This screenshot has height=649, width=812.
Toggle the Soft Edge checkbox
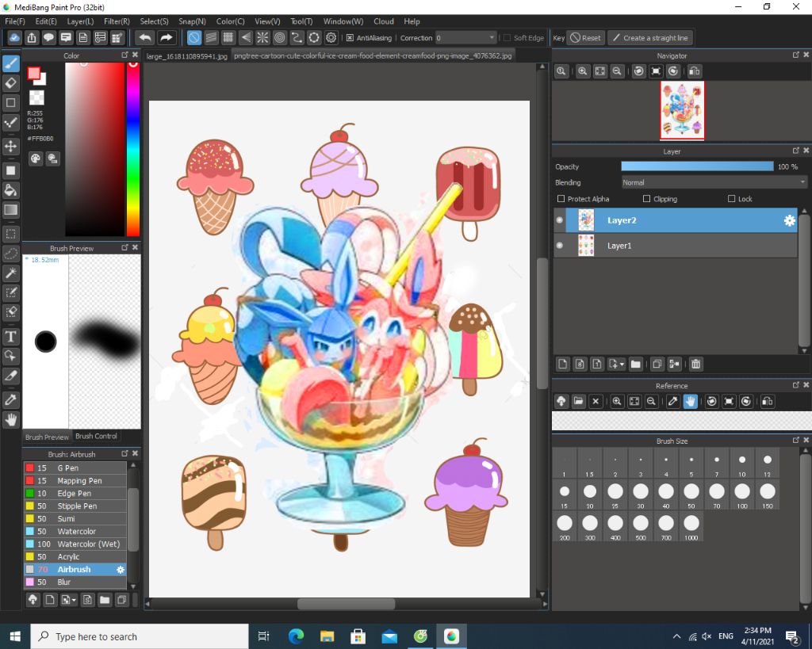[507, 38]
